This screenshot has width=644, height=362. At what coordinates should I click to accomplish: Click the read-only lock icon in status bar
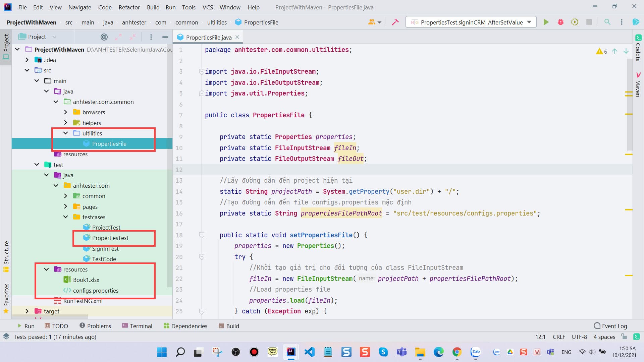[624, 337]
